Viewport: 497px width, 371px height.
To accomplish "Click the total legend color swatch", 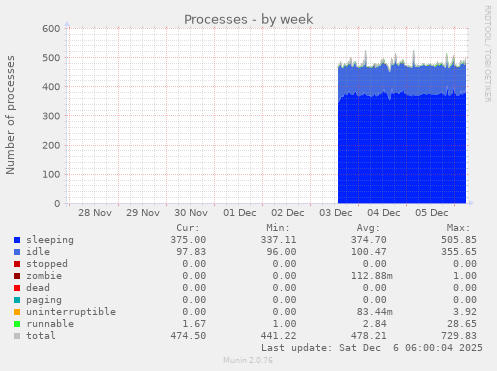I will coord(17,336).
